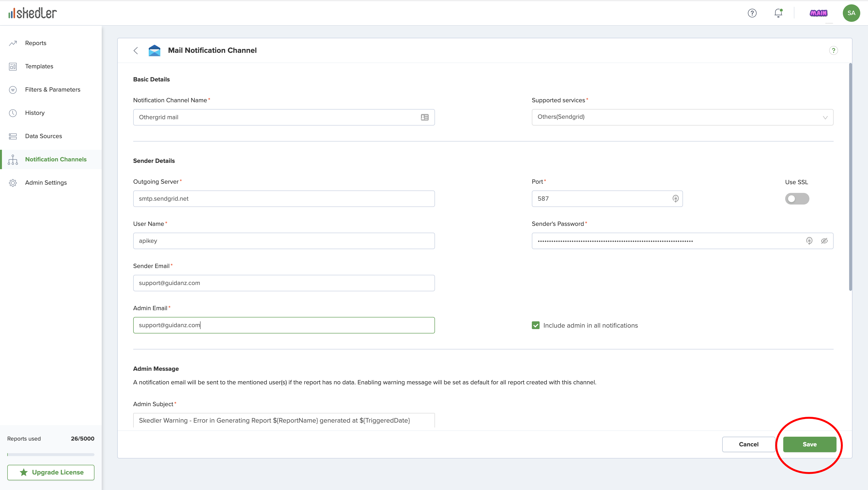Expand the Supported services dropdown
Image resolution: width=868 pixels, height=490 pixels.
(682, 117)
